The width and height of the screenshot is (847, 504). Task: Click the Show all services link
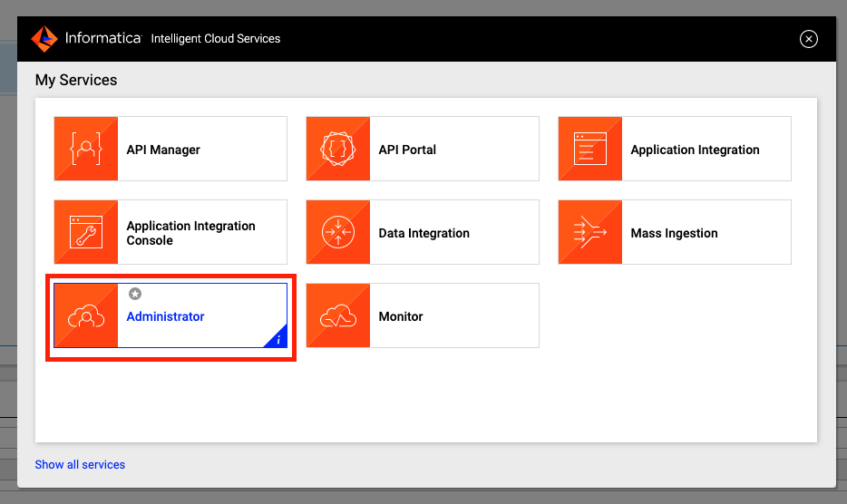(80, 464)
